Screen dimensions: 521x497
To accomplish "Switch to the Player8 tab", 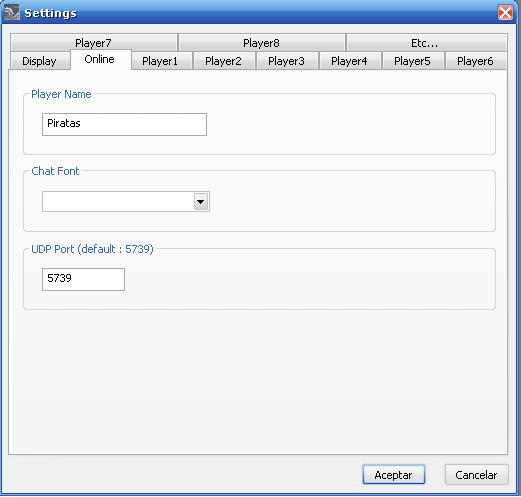I will 262,42.
